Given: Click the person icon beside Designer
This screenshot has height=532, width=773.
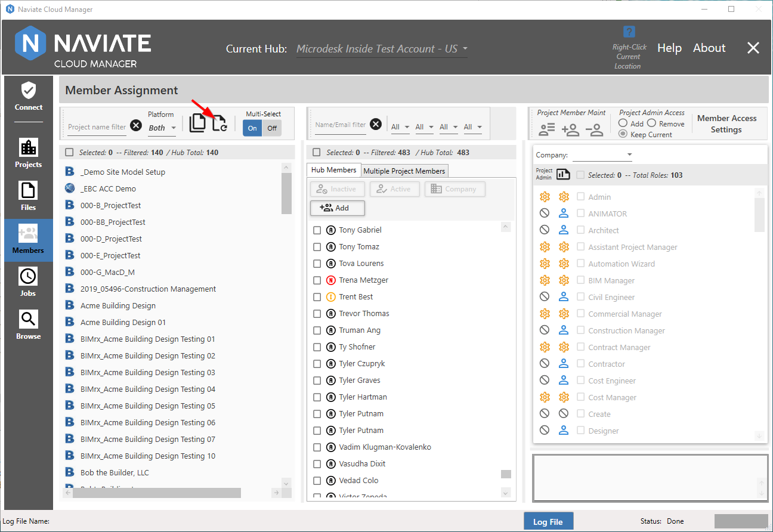Looking at the screenshot, I should click(564, 431).
